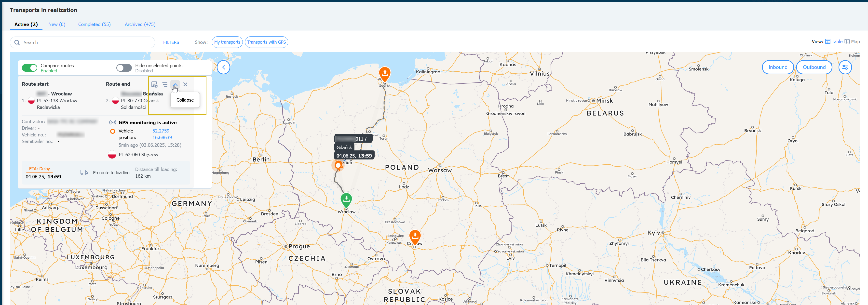Focus the Search input field
The height and width of the screenshot is (305, 868).
tap(82, 42)
